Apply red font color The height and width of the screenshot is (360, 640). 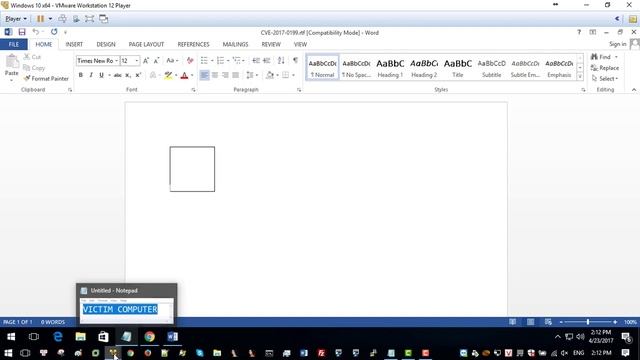184,75
